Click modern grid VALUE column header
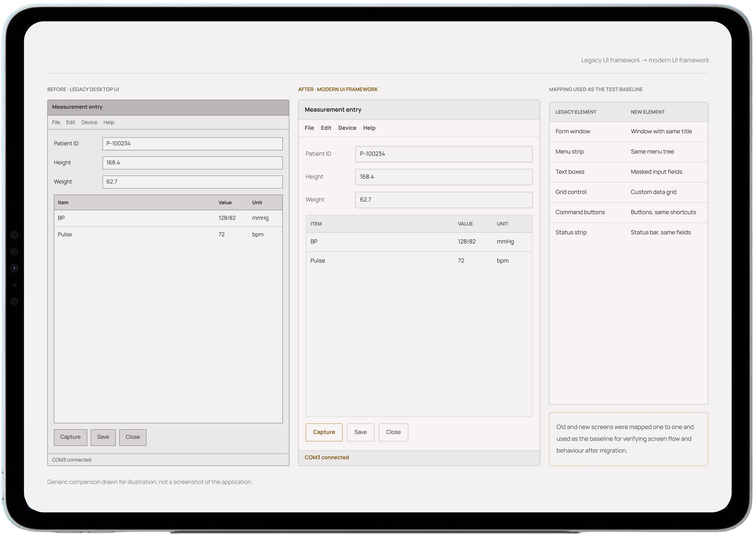Screen dimensions: 756x534 [465, 224]
